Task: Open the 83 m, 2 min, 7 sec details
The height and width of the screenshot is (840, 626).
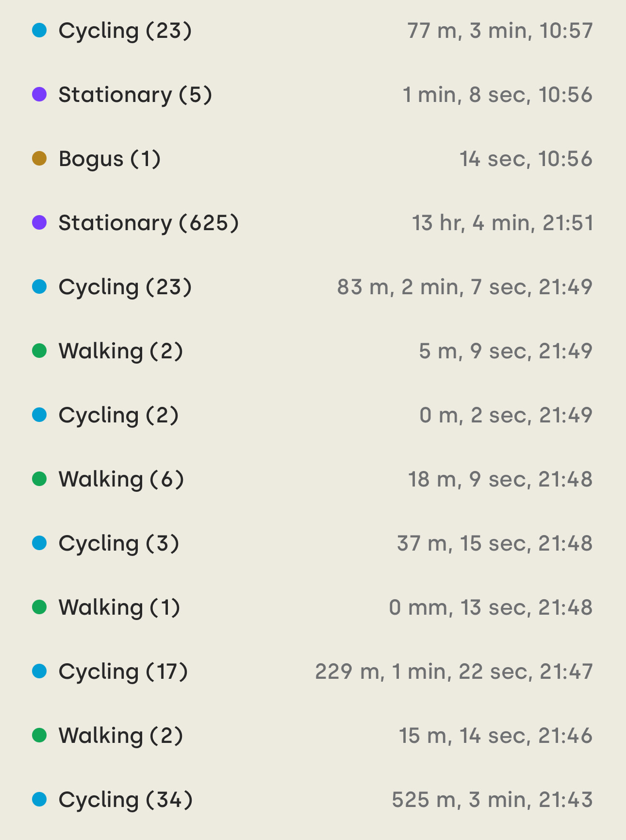Action: pos(464,287)
